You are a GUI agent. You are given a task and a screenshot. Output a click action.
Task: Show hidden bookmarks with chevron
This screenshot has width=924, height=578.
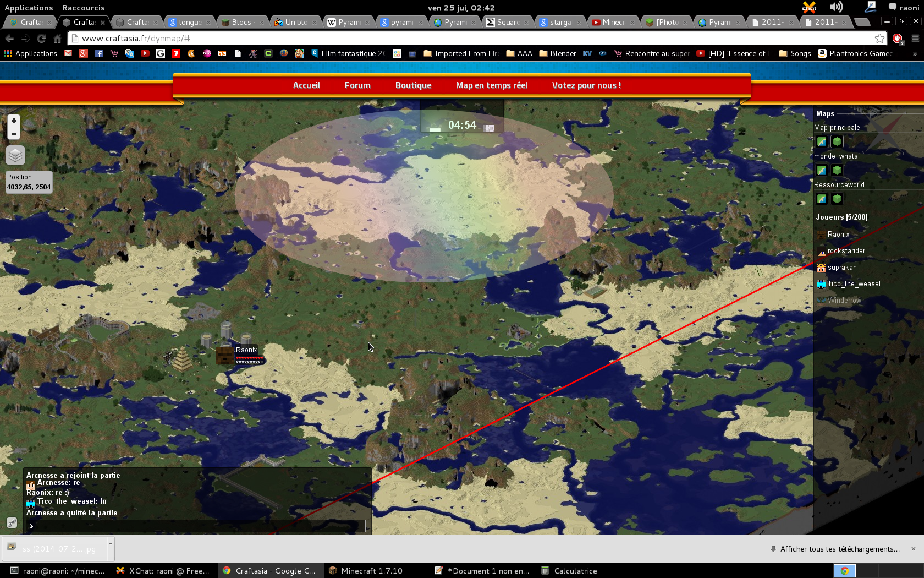pos(915,53)
